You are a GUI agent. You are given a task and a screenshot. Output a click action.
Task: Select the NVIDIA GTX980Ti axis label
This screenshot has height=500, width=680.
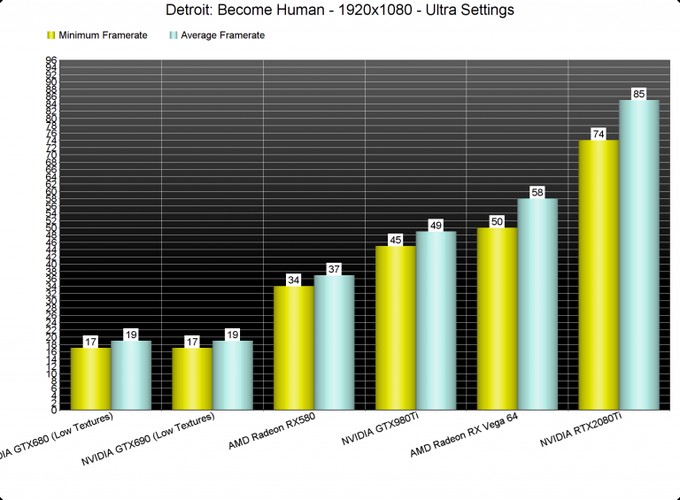[382, 437]
